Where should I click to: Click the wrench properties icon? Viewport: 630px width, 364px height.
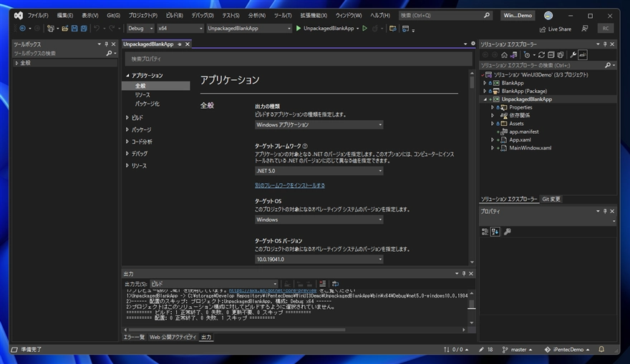[573, 55]
